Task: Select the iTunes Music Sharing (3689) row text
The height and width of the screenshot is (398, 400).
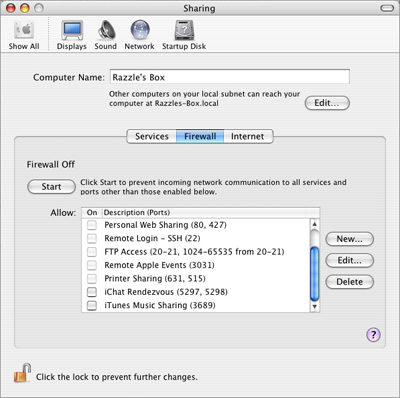Action: 160,305
